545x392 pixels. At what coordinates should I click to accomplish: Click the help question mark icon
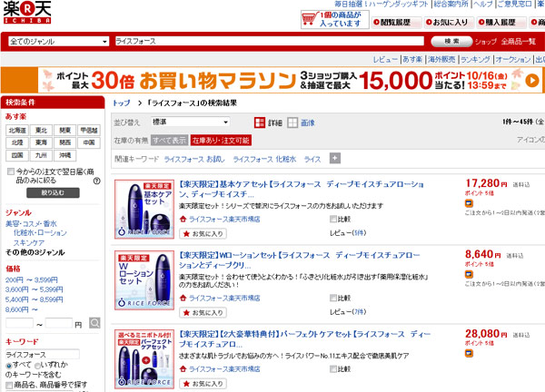pyautogui.click(x=97, y=181)
